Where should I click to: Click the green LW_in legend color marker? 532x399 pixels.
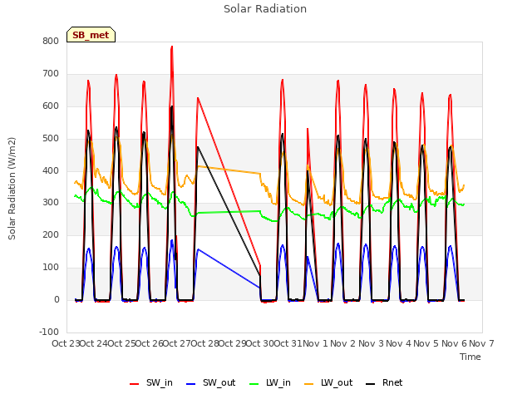coord(254,384)
